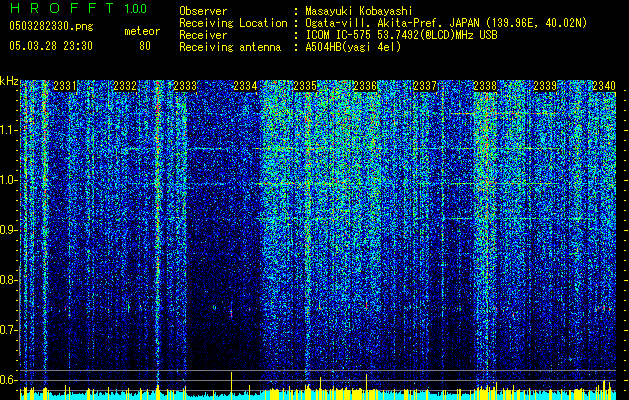Viewport: 629px width, 400px height.
Task: Click the observer name Masayuki Kobayashi
Action: pos(359,11)
